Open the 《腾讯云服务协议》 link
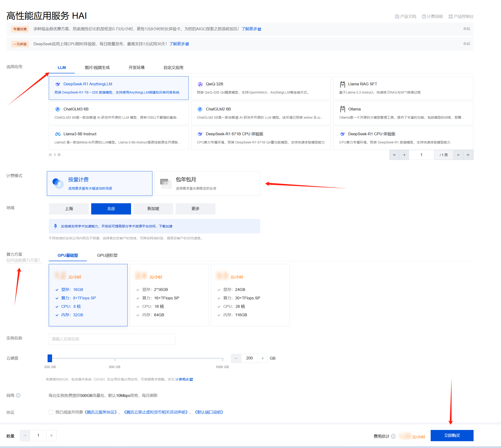This screenshot has height=448, width=501. (x=100, y=412)
